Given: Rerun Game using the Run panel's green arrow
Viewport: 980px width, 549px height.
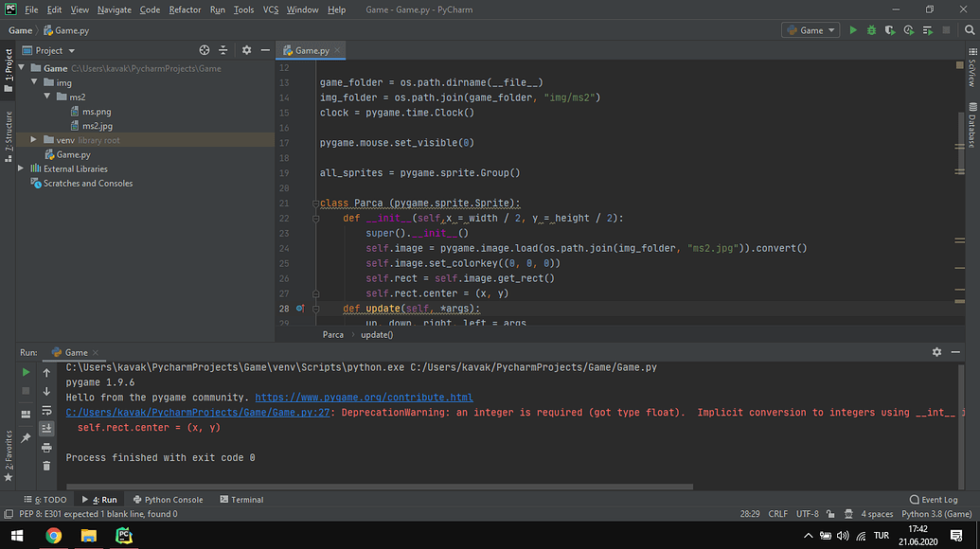Looking at the screenshot, I should [26, 372].
